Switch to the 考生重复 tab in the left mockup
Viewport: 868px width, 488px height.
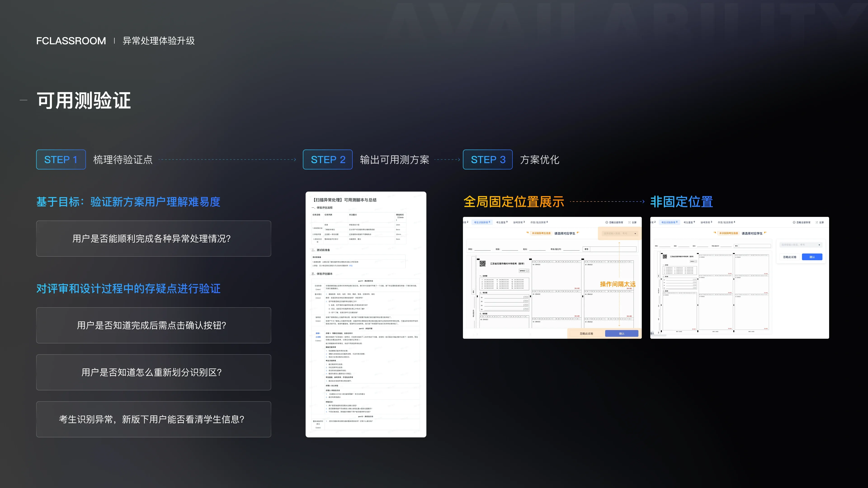tap(502, 222)
